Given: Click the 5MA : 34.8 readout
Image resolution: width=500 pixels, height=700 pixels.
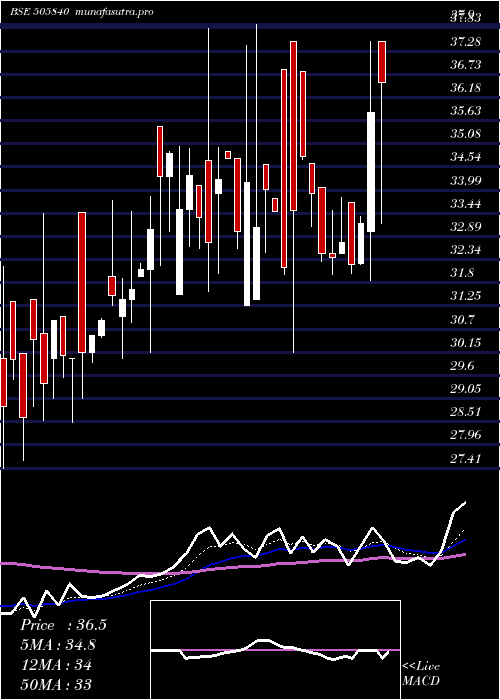Looking at the screenshot, I should [58, 645].
